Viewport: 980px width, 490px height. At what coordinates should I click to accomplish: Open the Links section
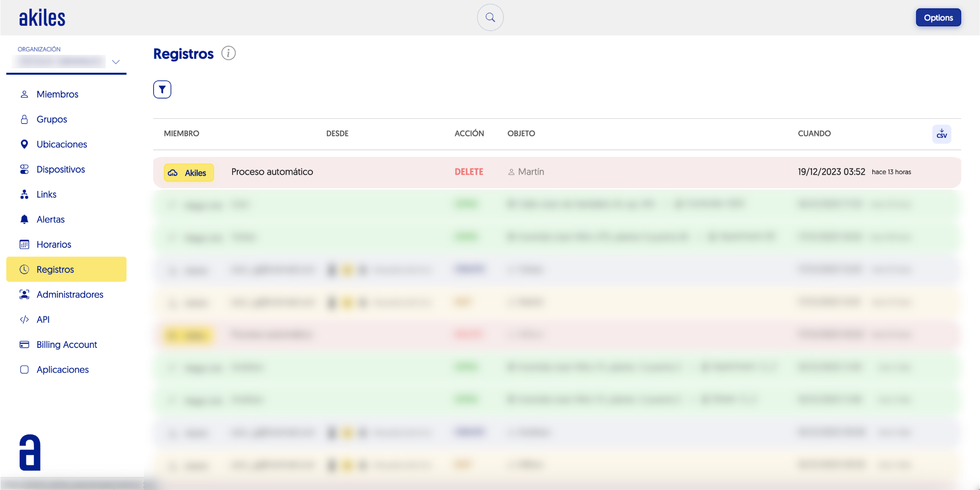click(x=46, y=194)
